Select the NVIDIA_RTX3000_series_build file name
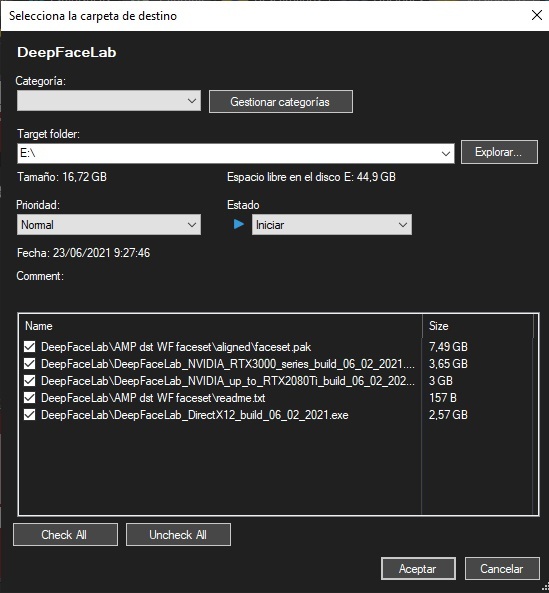Screen dimensions: 549x593 tap(228, 364)
